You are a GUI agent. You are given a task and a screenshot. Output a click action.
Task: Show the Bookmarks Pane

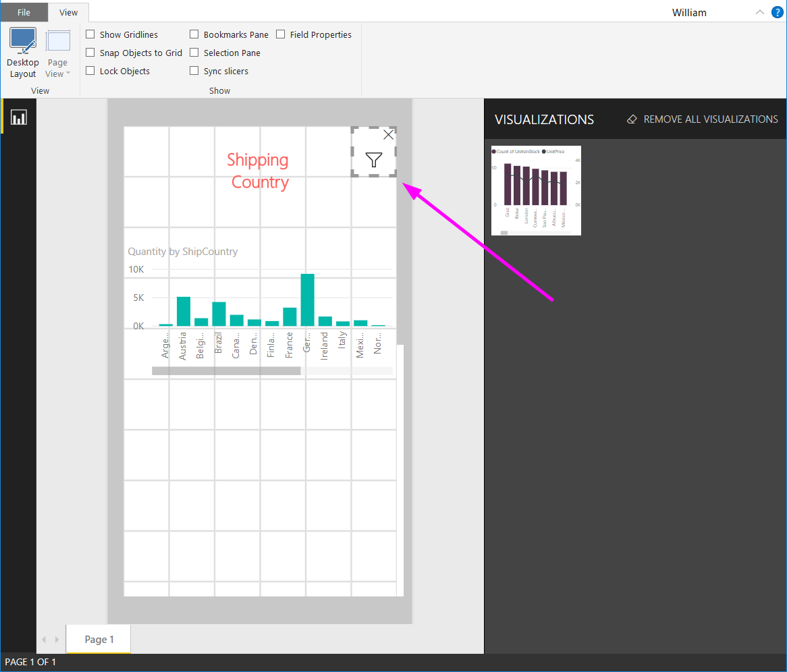click(x=194, y=34)
